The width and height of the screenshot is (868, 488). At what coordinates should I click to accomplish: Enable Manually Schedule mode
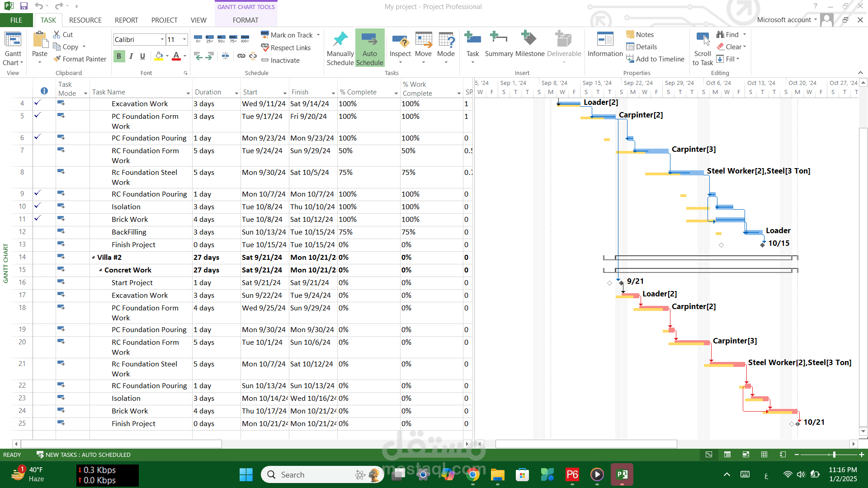[340, 49]
